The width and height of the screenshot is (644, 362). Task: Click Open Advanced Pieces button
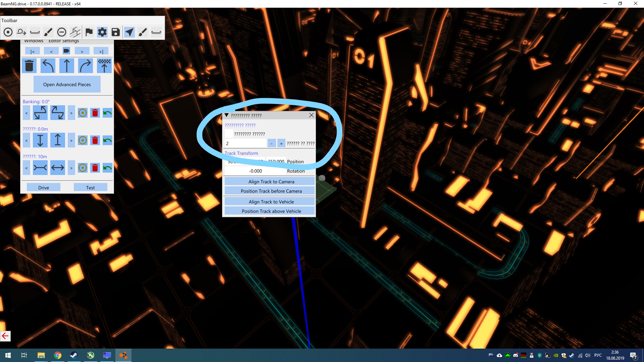(67, 84)
